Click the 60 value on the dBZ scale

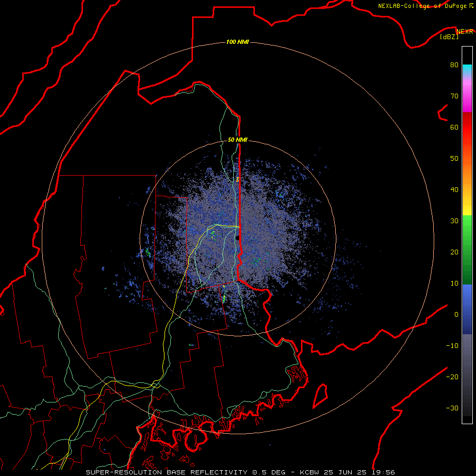coord(454,127)
